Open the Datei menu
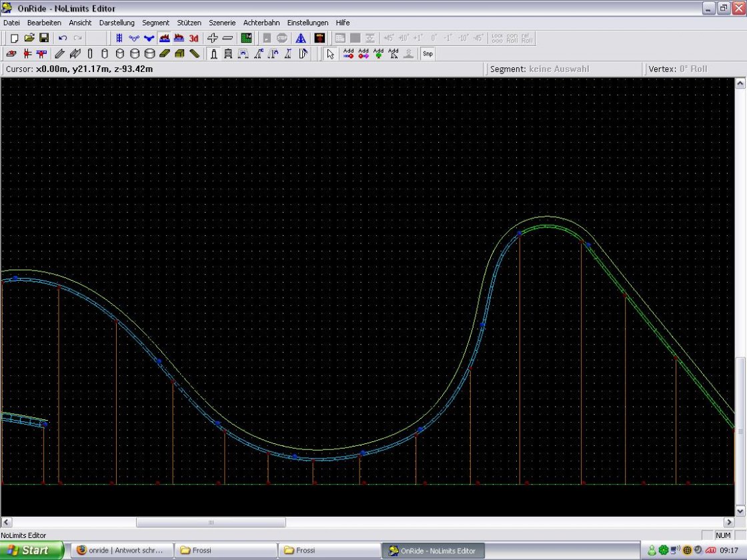The image size is (747, 560). [11, 23]
